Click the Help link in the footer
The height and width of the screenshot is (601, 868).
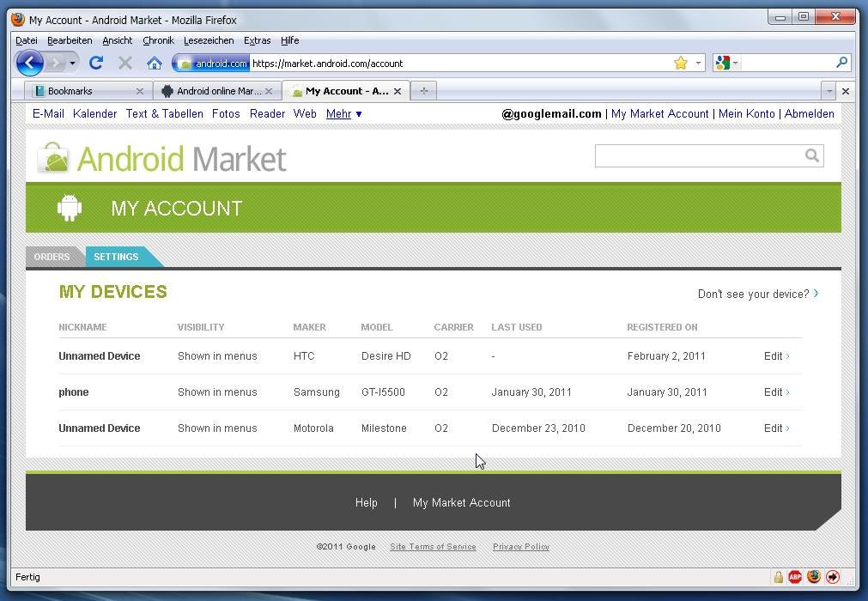[367, 502]
